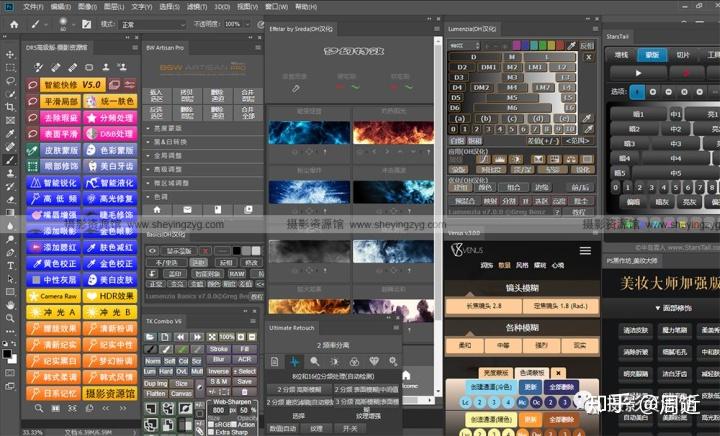720x436 pixels.
Task: Click the Camera Raw yellow button
Action: 54,296
